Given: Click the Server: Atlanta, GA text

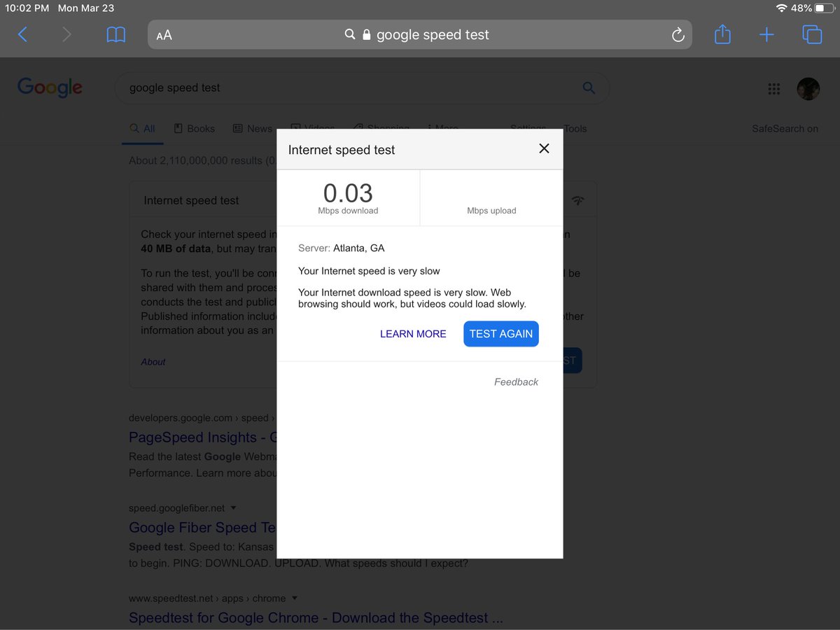Looking at the screenshot, I should click(x=342, y=248).
